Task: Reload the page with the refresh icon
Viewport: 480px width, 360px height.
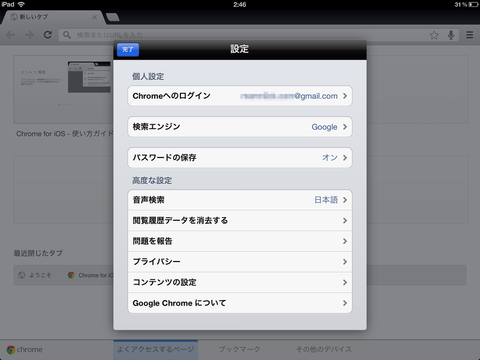Action: (48, 35)
